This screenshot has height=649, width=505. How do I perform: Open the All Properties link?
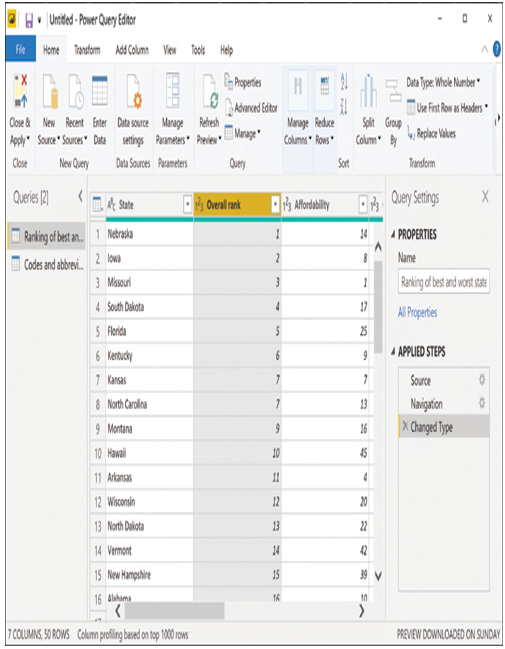[417, 312]
